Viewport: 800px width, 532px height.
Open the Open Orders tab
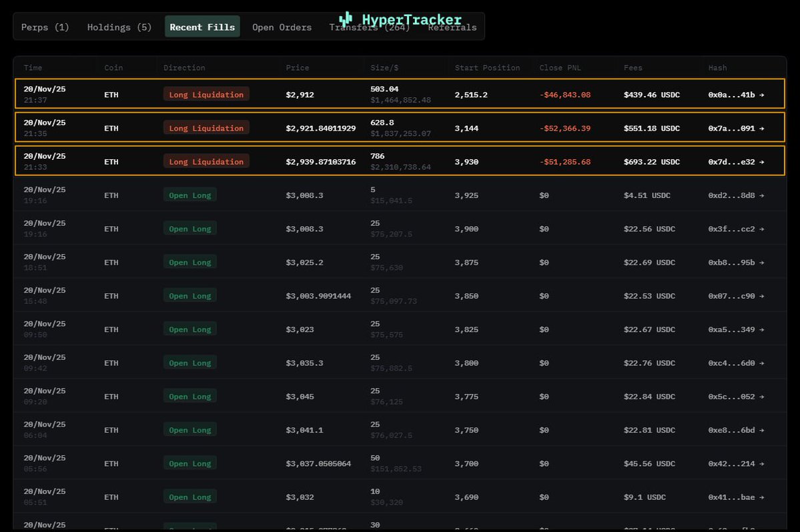tap(282, 27)
